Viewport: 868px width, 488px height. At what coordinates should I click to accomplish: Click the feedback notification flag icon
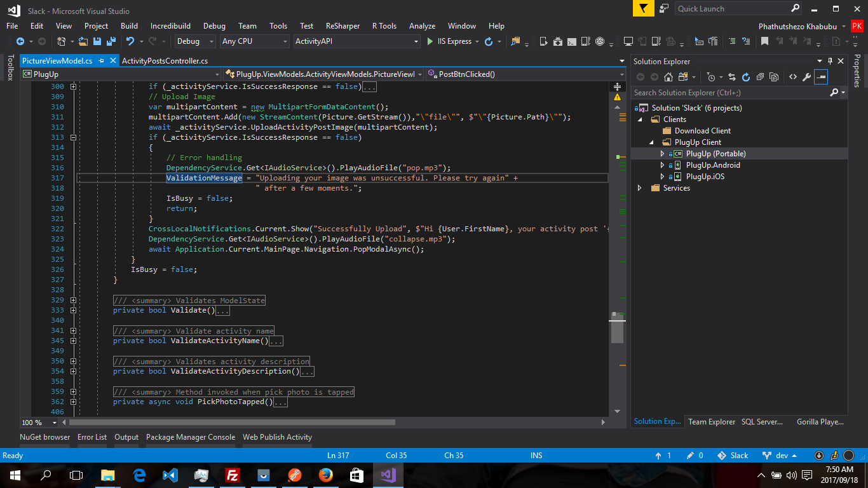pyautogui.click(x=644, y=8)
